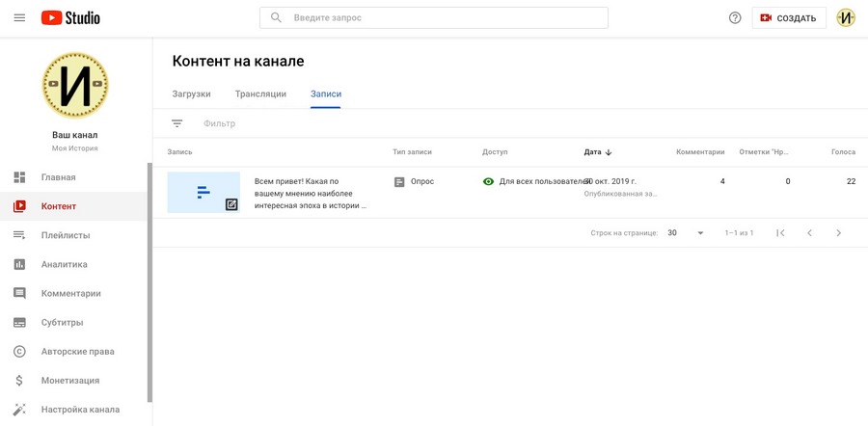This screenshot has height=426, width=868.
Task: Open Монетизация in the sidebar
Action: coord(69,380)
